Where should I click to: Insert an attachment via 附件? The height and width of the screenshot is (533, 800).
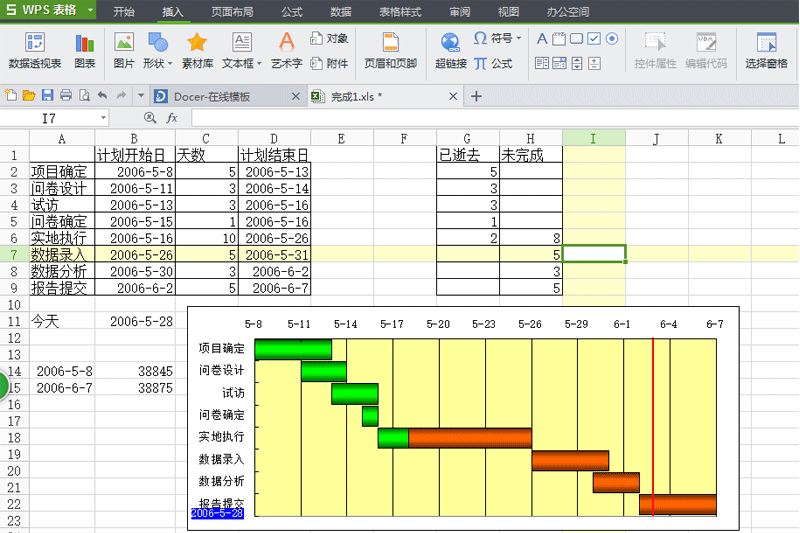point(329,63)
